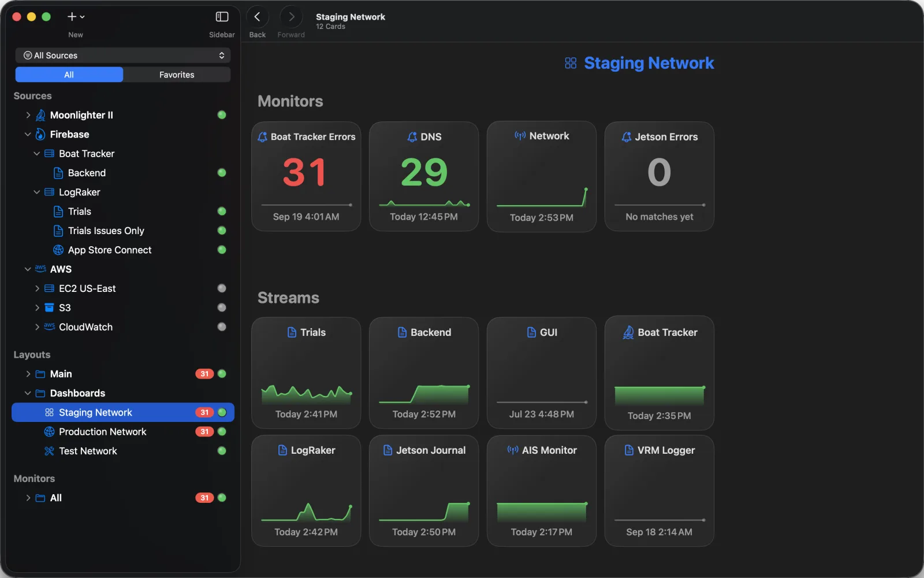Screen dimensions: 924x578
Task: Click the document icon on VRM Logger card
Action: coord(629,450)
